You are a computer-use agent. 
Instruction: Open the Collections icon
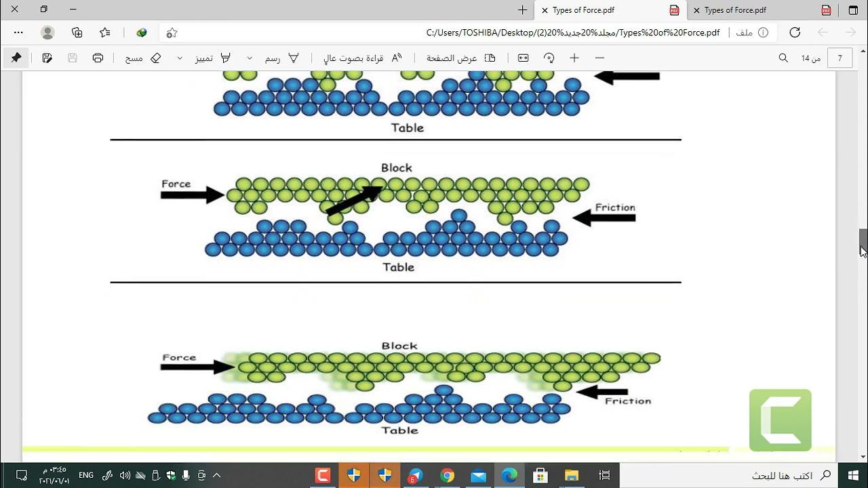[x=77, y=33]
